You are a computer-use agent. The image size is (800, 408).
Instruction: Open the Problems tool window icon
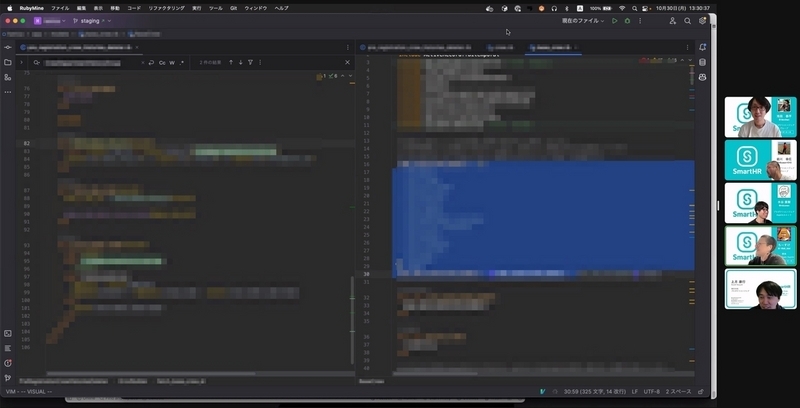(7, 363)
